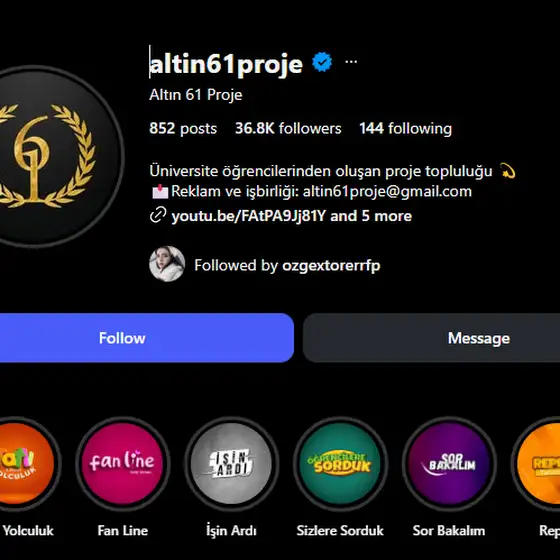Image resolution: width=560 pixels, height=560 pixels.
Task: Click ozgextorerrfp's follower avatar
Action: click(167, 264)
